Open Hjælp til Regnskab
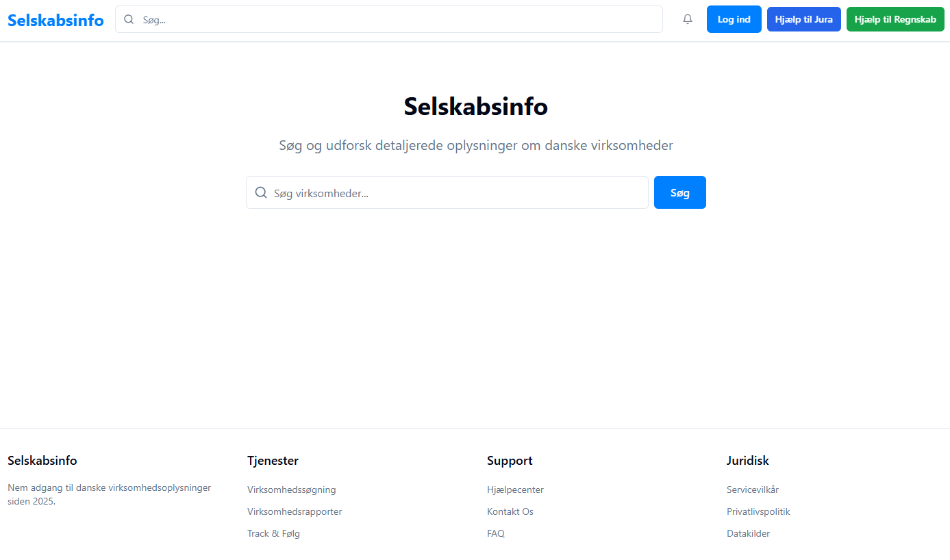Image resolution: width=950 pixels, height=560 pixels. click(x=895, y=19)
